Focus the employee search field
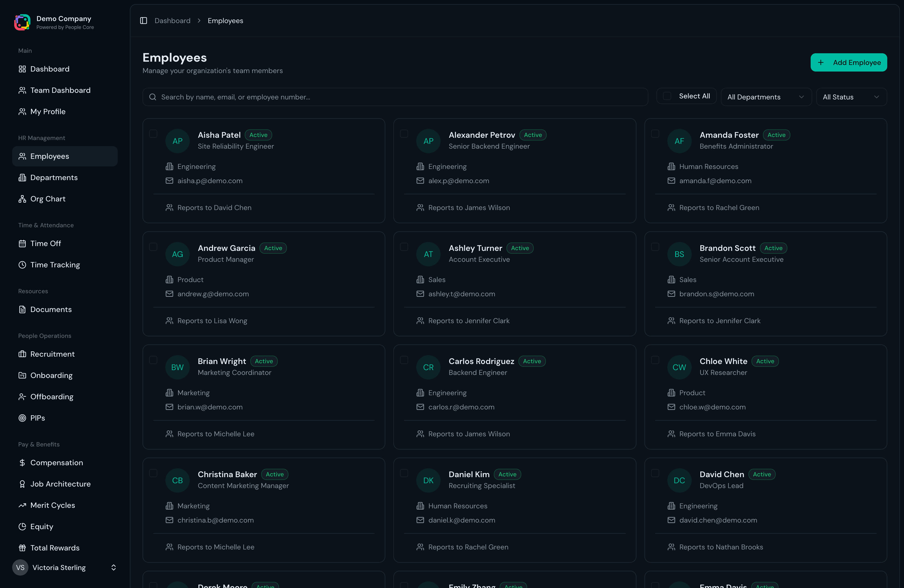Screen dimensions: 904x588 395,97
